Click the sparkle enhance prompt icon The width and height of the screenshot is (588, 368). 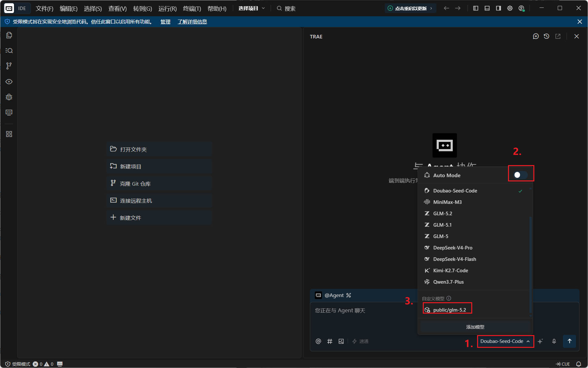540,341
